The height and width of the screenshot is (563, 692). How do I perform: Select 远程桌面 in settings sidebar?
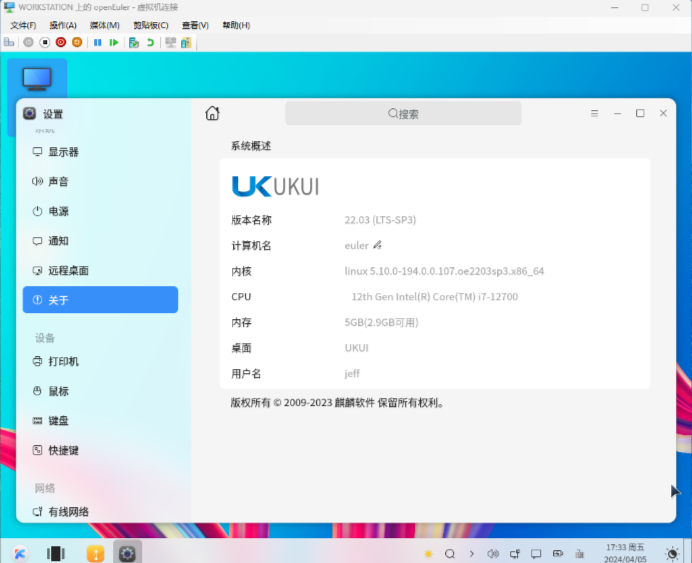pyautogui.click(x=68, y=271)
